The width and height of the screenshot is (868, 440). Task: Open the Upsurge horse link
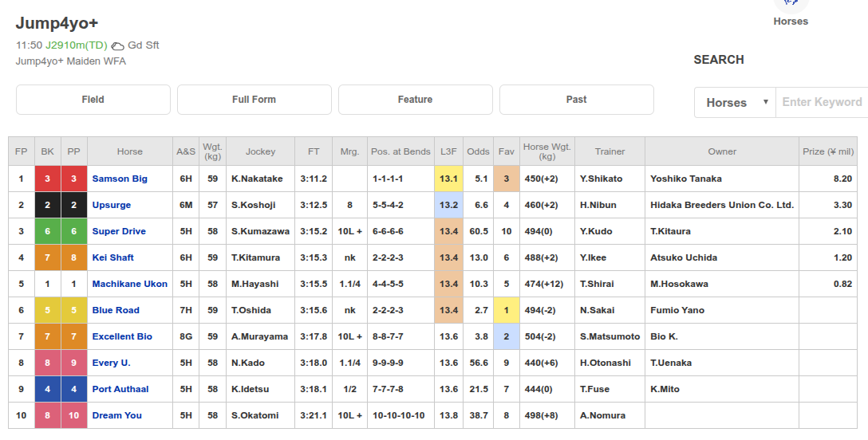click(x=111, y=205)
